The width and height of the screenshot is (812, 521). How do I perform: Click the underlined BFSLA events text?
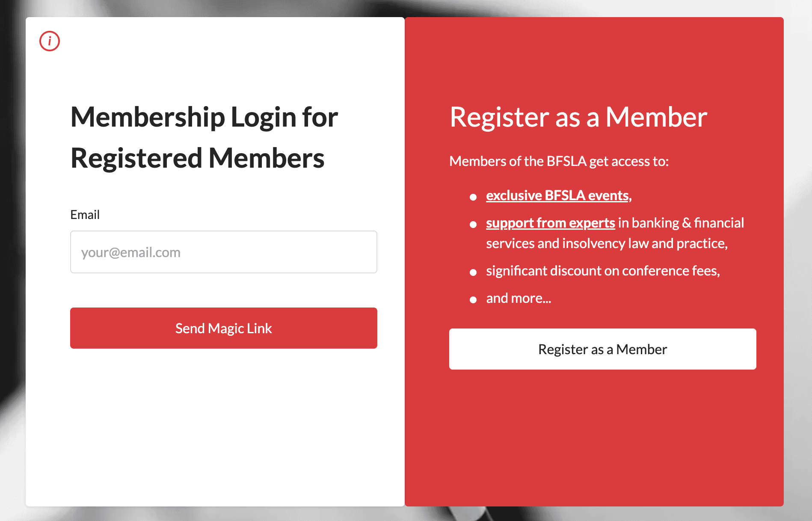557,195
